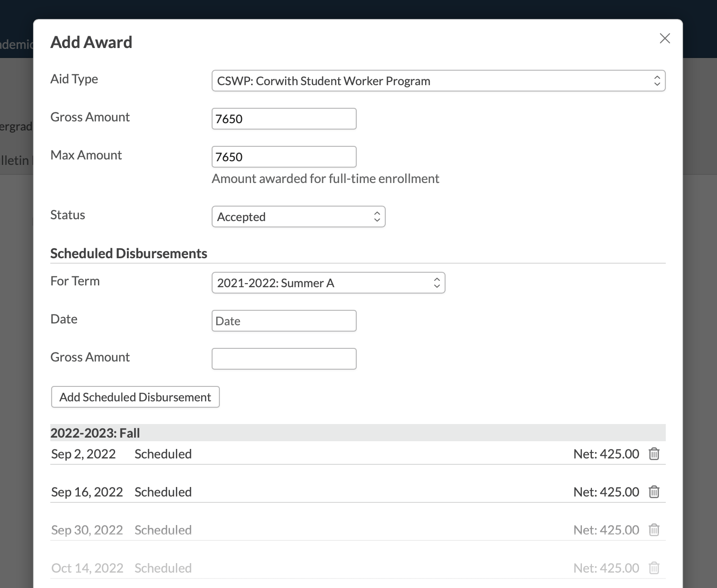
Task: Focus the disbursement Date field
Action: (284, 321)
